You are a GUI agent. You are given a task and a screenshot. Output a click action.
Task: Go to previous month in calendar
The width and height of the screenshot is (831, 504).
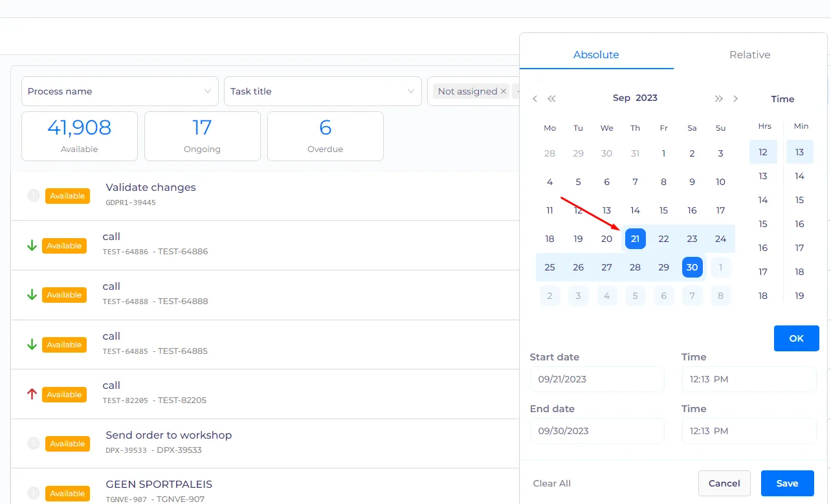click(535, 99)
